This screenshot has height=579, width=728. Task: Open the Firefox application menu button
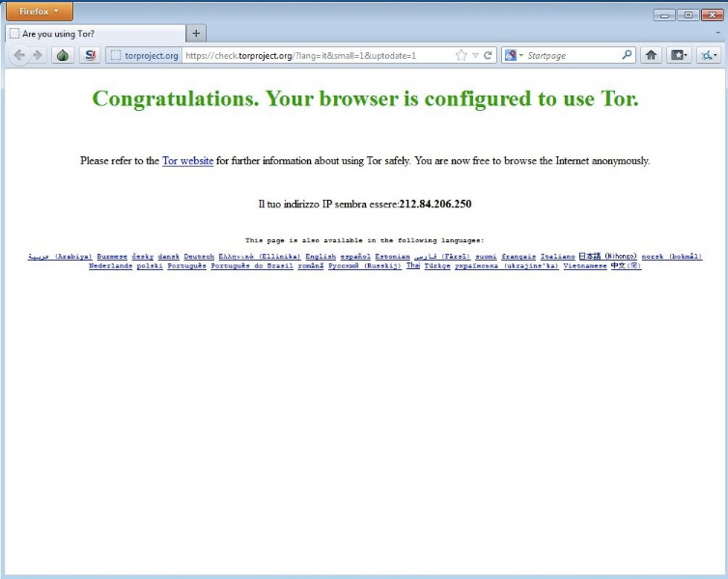[x=40, y=12]
